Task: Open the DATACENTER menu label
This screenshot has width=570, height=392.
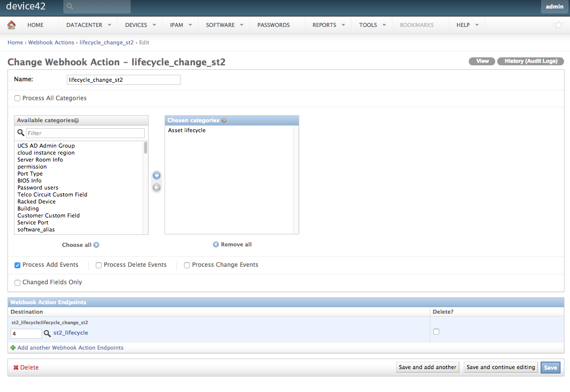Action: pos(84,25)
